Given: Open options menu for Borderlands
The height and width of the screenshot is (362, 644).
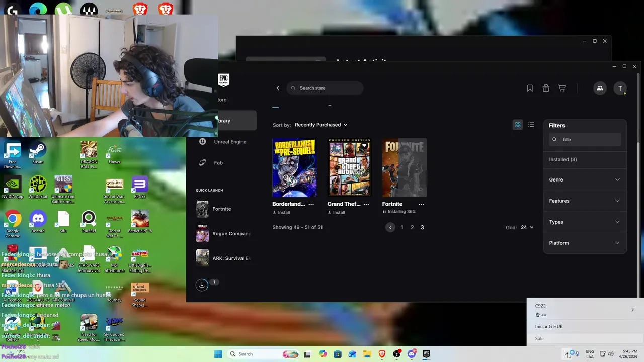Looking at the screenshot, I should (x=311, y=204).
